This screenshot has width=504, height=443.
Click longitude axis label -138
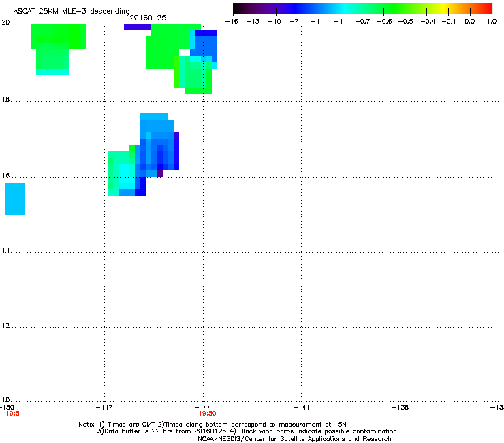click(400, 408)
